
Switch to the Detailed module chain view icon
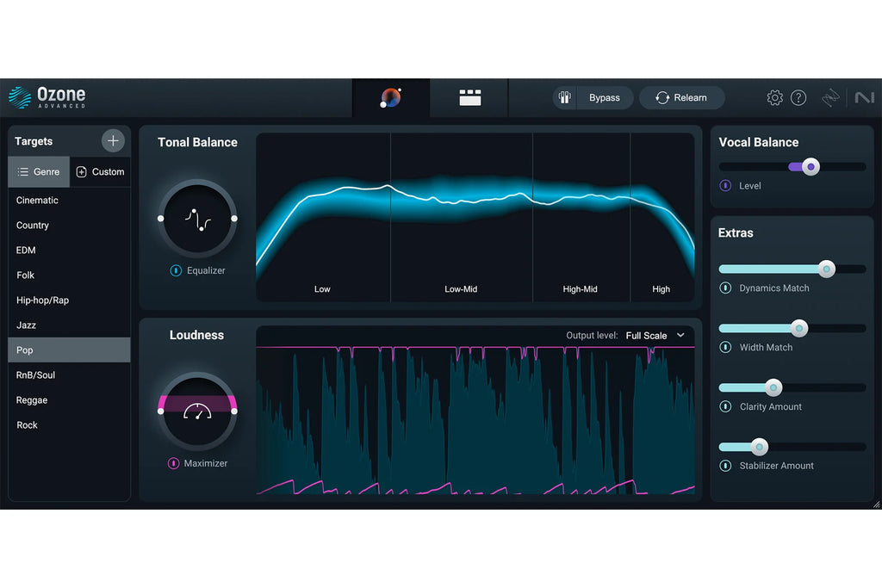[x=469, y=97]
